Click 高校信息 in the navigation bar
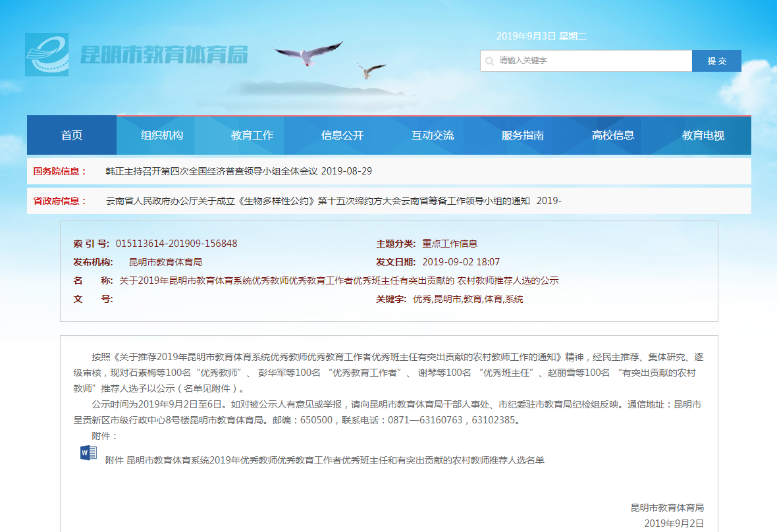The image size is (777, 532). coord(613,136)
